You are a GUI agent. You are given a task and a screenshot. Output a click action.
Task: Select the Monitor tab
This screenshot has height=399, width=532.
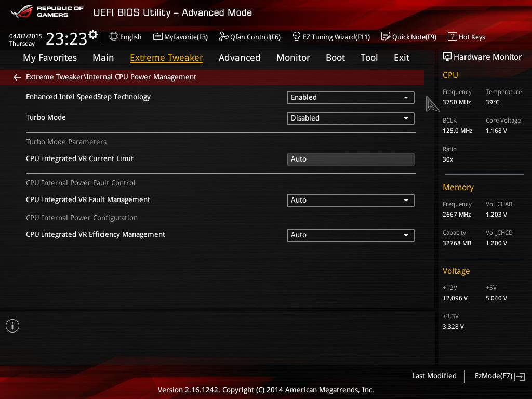293,58
